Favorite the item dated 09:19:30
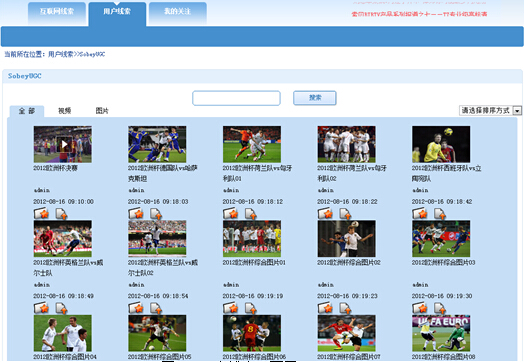524x362 pixels. click(x=420, y=308)
